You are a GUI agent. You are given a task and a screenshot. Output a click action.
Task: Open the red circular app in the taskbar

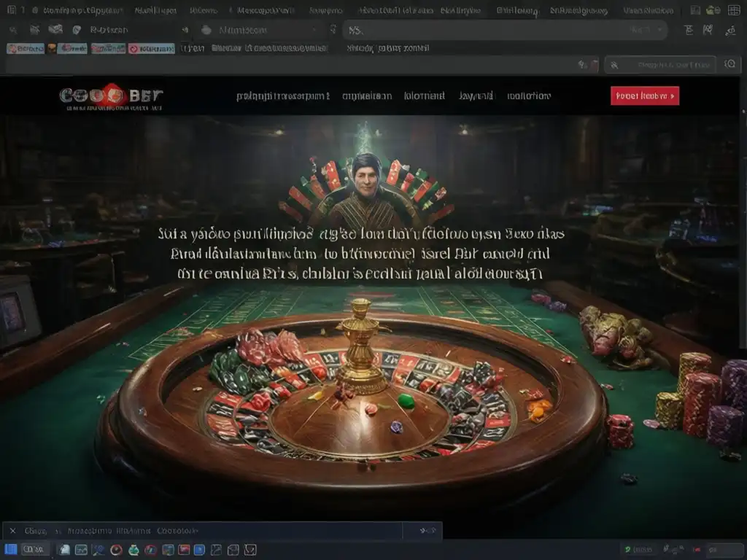[x=116, y=550]
